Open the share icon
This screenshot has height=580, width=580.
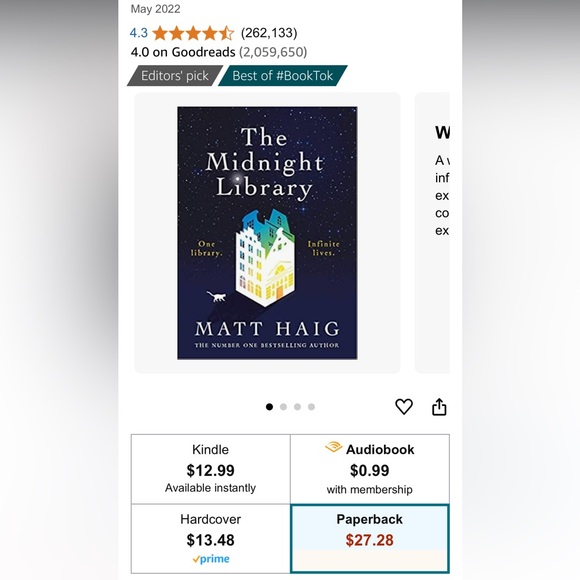pos(439,407)
